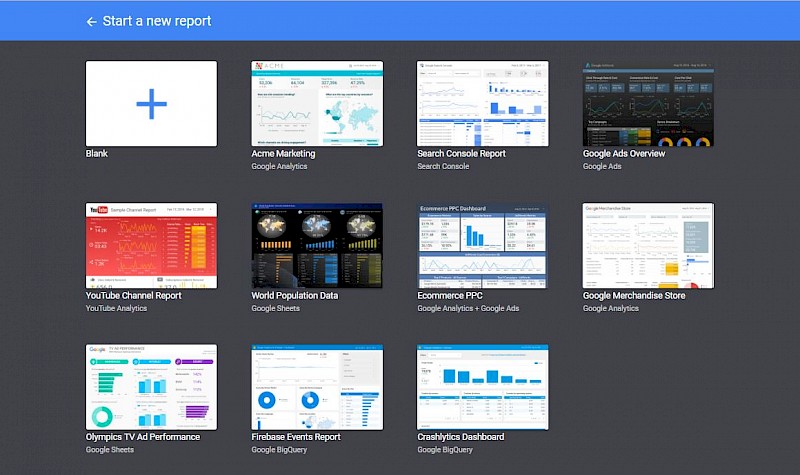
Task: Open the Firebase Events Report thumbnail
Action: pyautogui.click(x=317, y=387)
